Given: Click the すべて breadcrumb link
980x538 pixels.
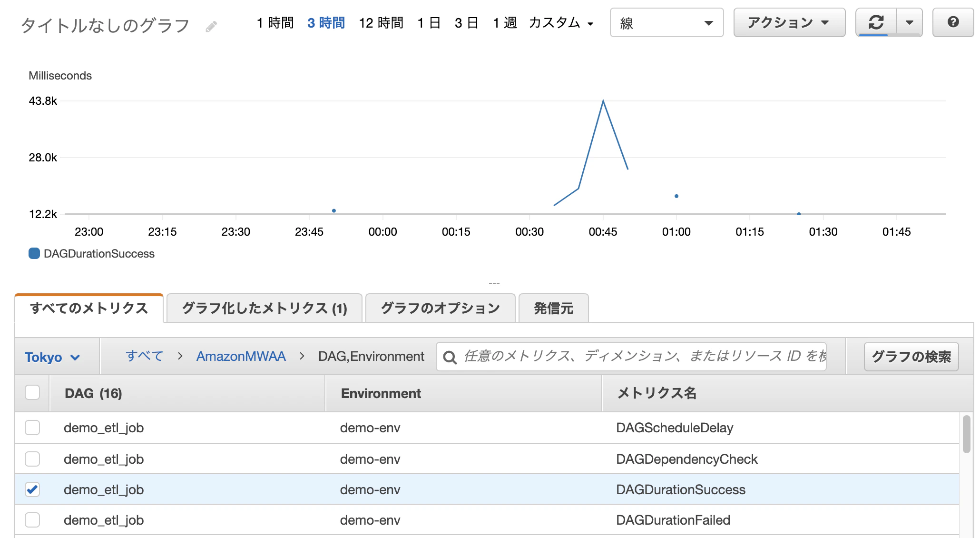Looking at the screenshot, I should tap(145, 356).
